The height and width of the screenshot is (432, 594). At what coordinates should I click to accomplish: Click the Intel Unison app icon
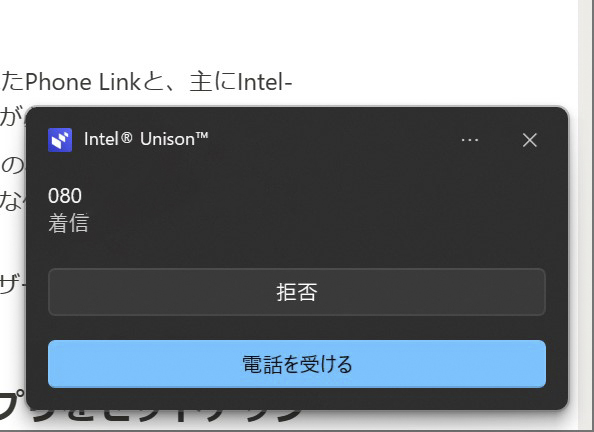point(60,140)
